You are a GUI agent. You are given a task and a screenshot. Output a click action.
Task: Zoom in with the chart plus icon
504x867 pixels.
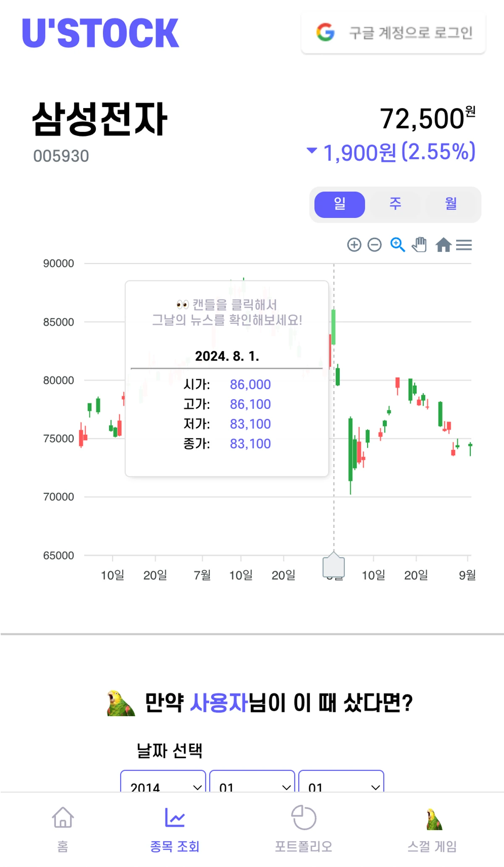[x=354, y=245]
